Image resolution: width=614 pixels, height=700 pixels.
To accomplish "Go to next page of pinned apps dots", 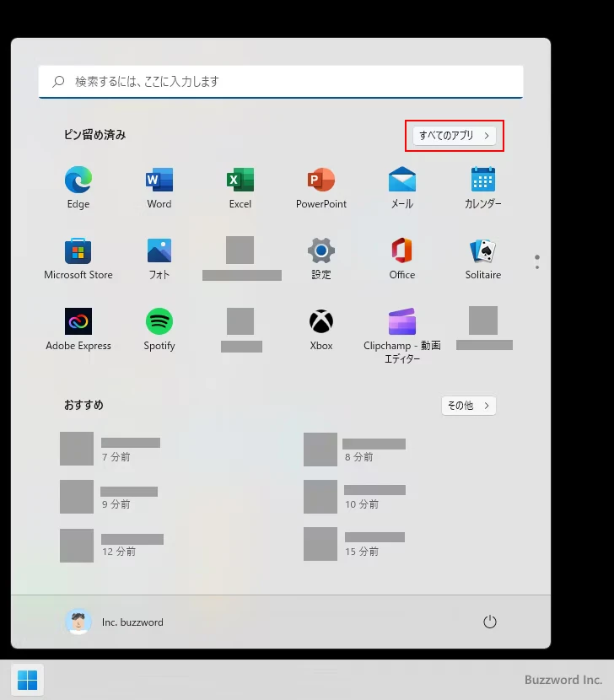I will click(x=537, y=267).
